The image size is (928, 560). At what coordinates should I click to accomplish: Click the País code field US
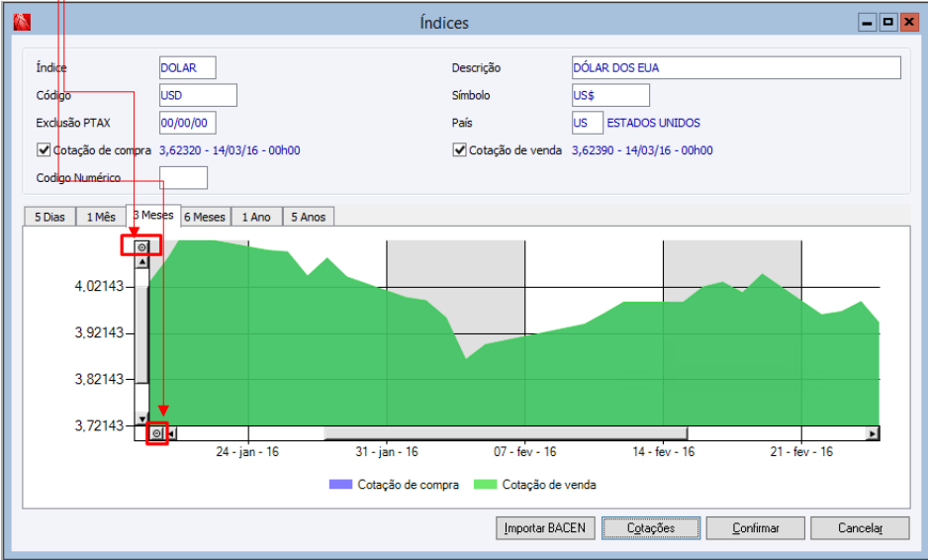pos(587,123)
